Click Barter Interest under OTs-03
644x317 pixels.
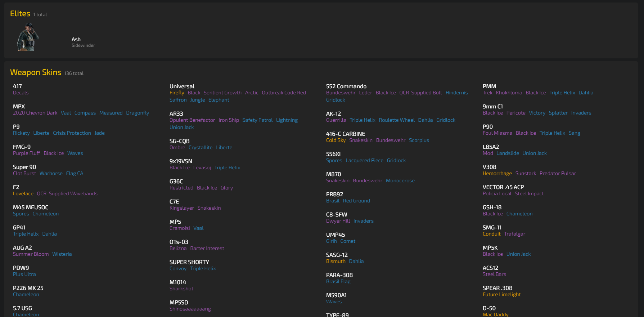[x=207, y=248]
